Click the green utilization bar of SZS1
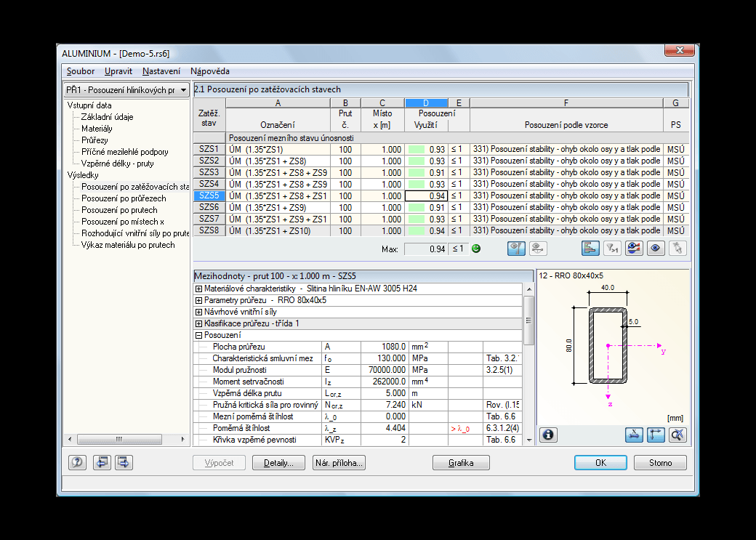 point(416,150)
